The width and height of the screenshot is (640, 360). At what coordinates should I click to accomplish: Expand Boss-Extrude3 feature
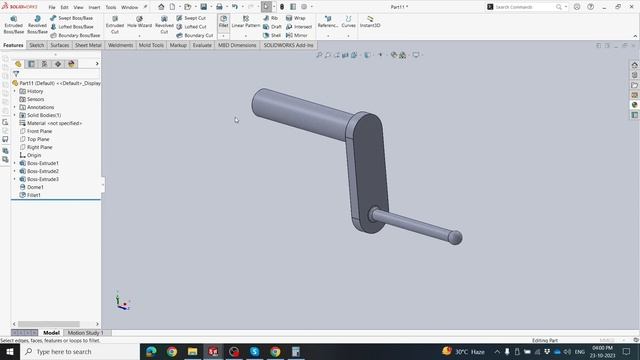tap(15, 179)
